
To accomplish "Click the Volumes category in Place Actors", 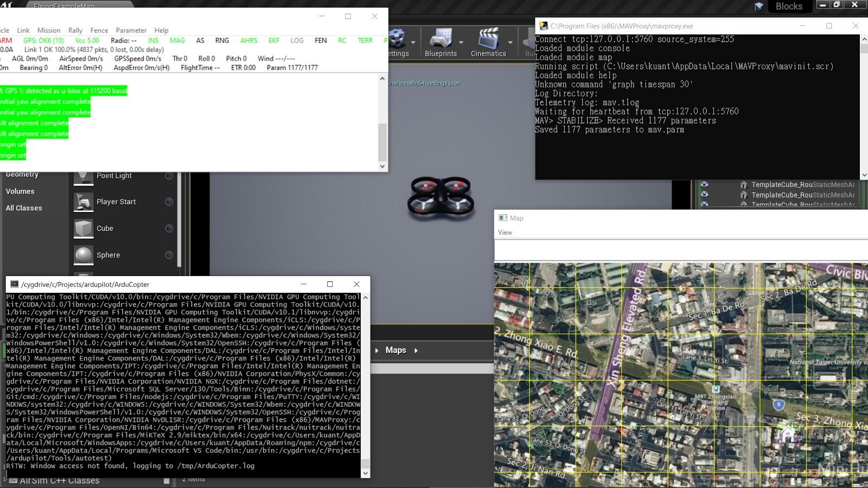I will [20, 191].
